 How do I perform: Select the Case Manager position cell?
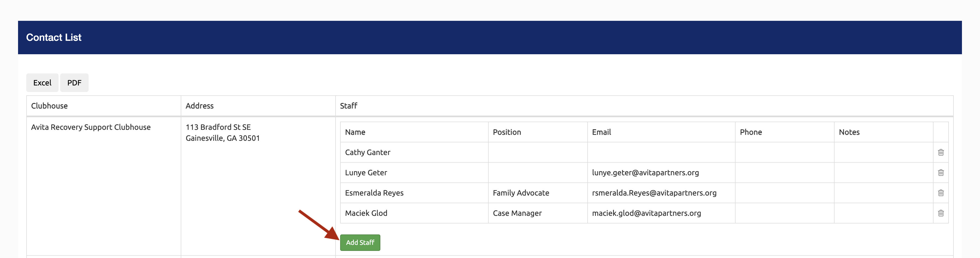pyautogui.click(x=517, y=213)
